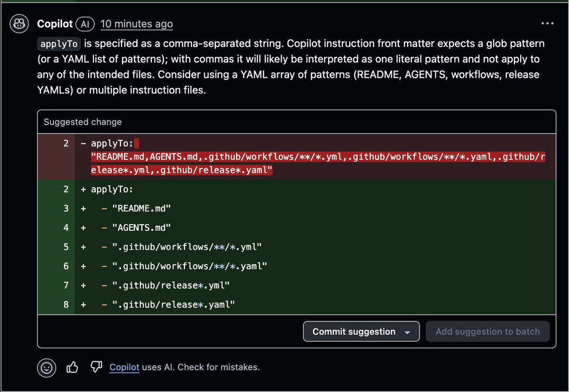Click the inline code 'applyTo' in the comment
The image size is (569, 392).
(x=59, y=44)
